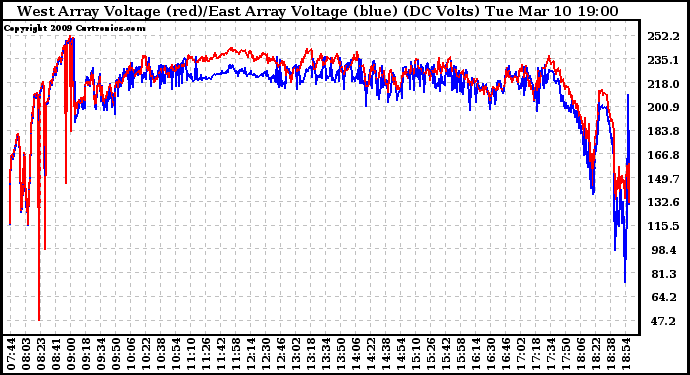Click the 17:50 time tick
This screenshot has width=690, height=375.
pyautogui.click(x=565, y=354)
